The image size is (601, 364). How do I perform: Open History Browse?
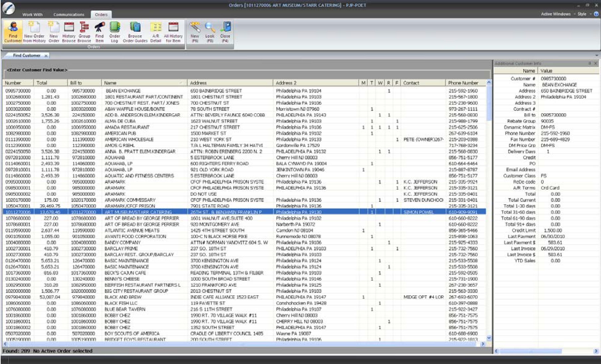69,32
